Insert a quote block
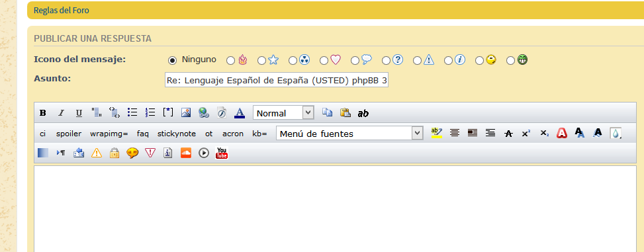 [97, 112]
